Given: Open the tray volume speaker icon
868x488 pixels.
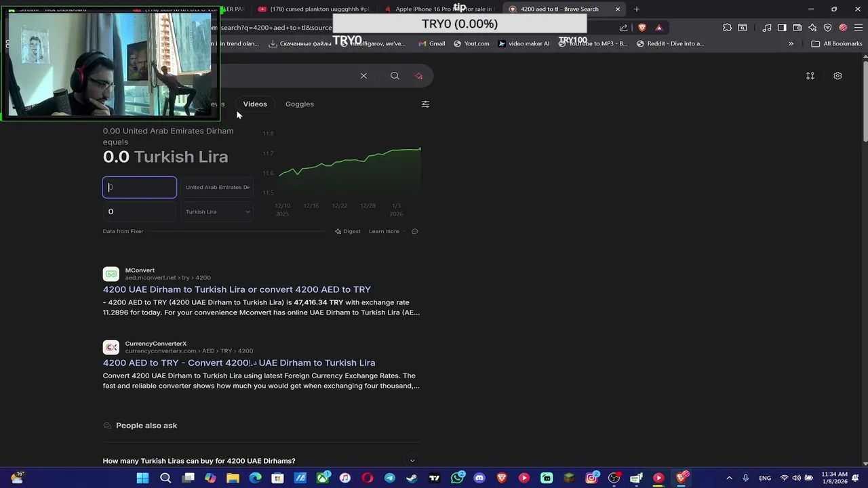Looking at the screenshot, I should (797, 478).
